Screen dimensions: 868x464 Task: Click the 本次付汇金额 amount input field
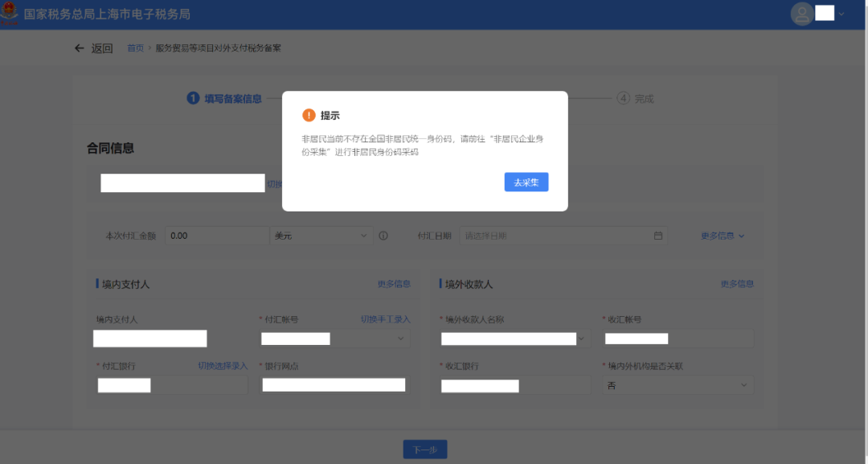click(217, 236)
